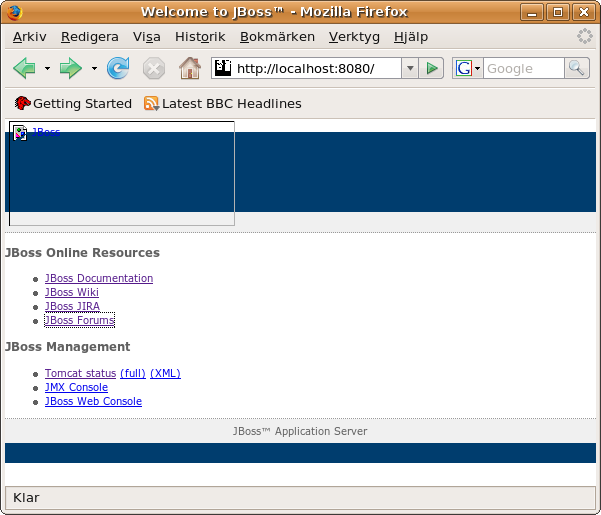
Task: Click the broken JBoss logo image icon
Action: [20, 133]
